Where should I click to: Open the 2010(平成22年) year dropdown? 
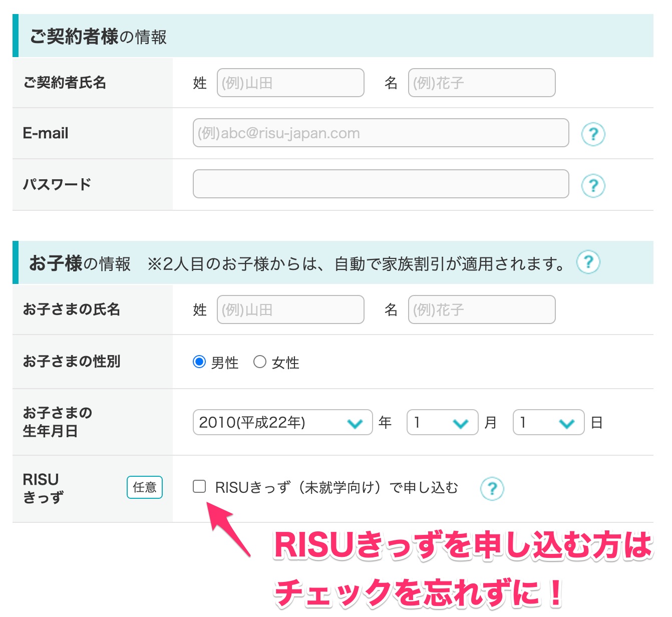point(282,423)
